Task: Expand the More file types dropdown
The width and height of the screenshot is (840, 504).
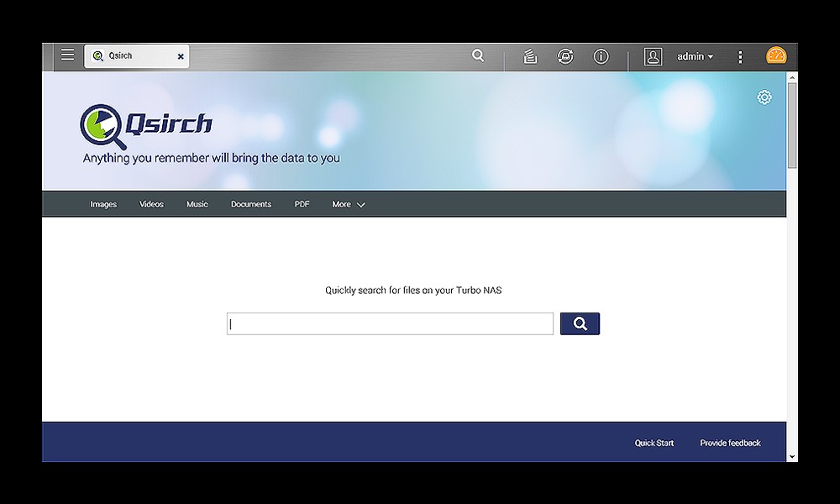Action: click(x=349, y=204)
